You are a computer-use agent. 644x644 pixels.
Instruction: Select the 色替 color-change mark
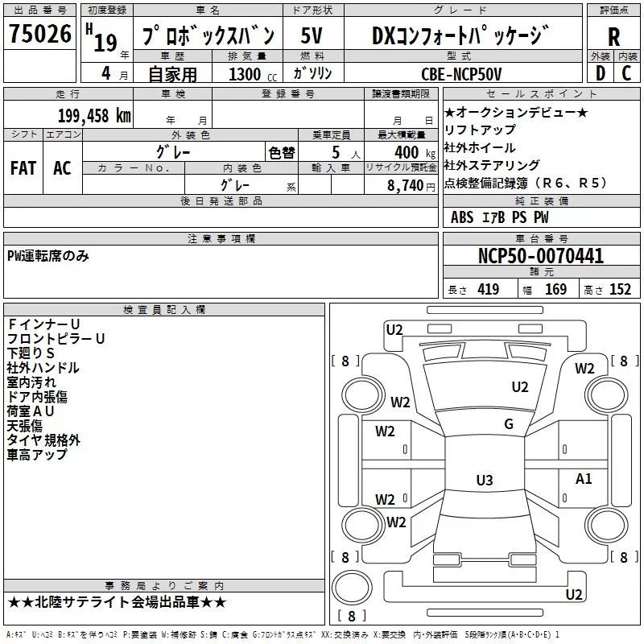point(282,153)
